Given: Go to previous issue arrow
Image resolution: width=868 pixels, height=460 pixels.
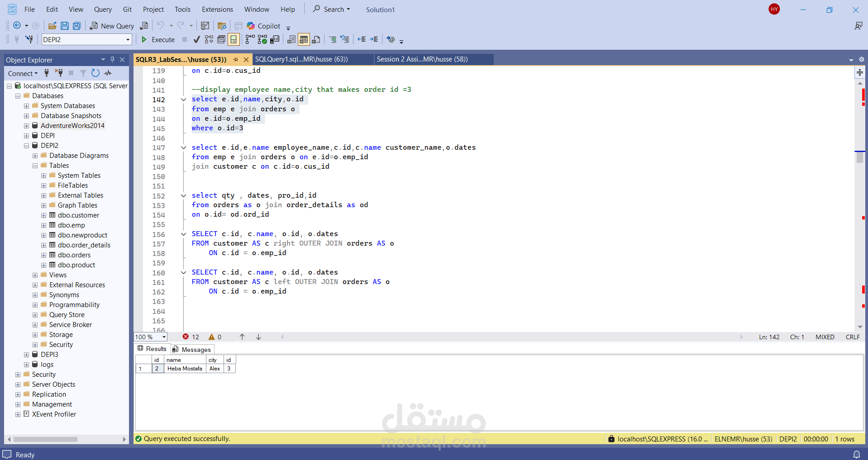Looking at the screenshot, I should [x=242, y=337].
